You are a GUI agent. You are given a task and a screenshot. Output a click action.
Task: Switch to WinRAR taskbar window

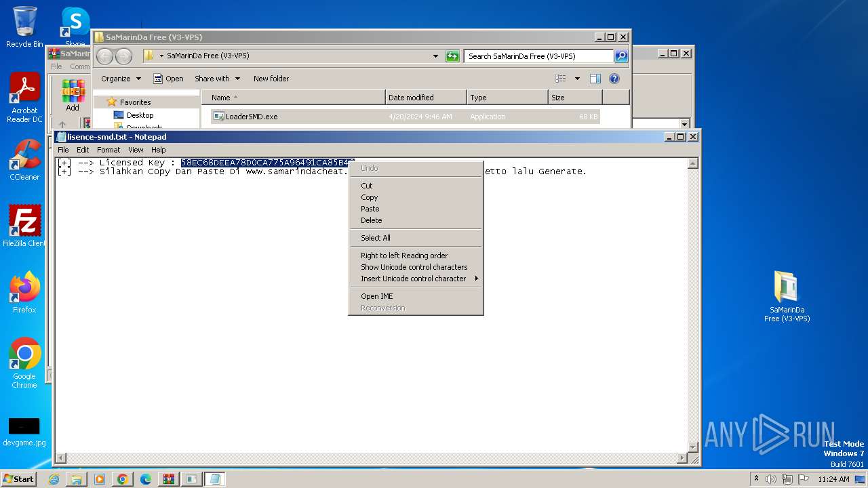(x=169, y=479)
